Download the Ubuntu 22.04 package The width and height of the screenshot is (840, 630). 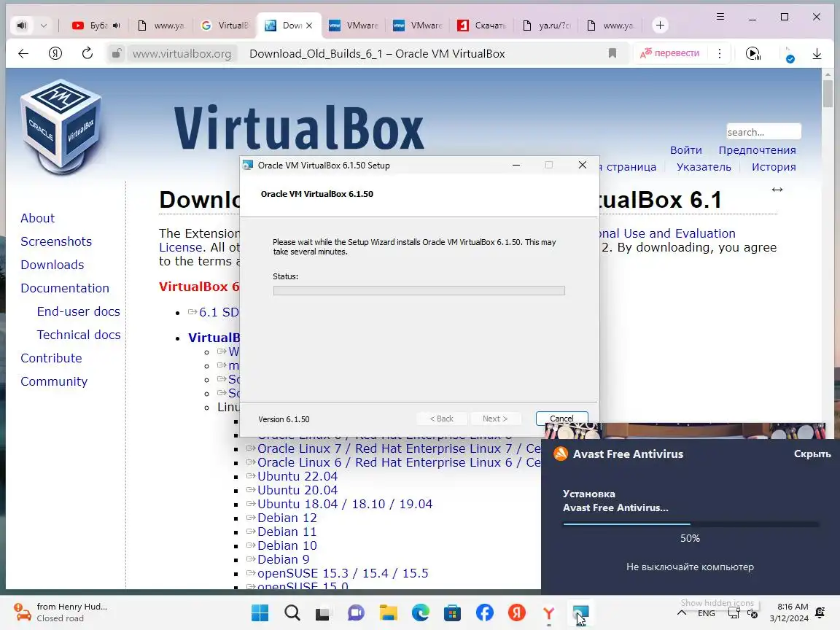click(297, 476)
